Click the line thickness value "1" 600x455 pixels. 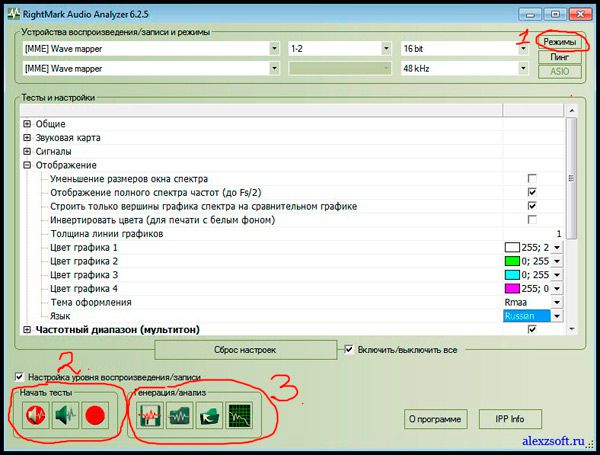click(x=559, y=233)
